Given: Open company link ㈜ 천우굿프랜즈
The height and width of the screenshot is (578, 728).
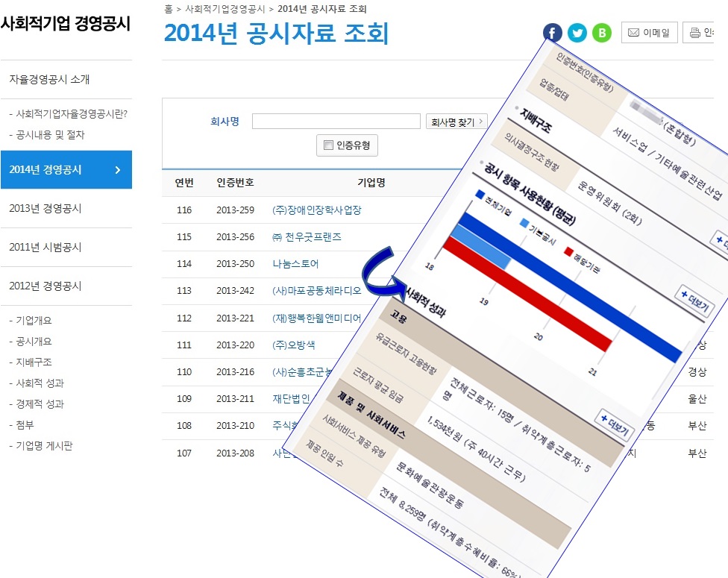Looking at the screenshot, I should [x=307, y=236].
